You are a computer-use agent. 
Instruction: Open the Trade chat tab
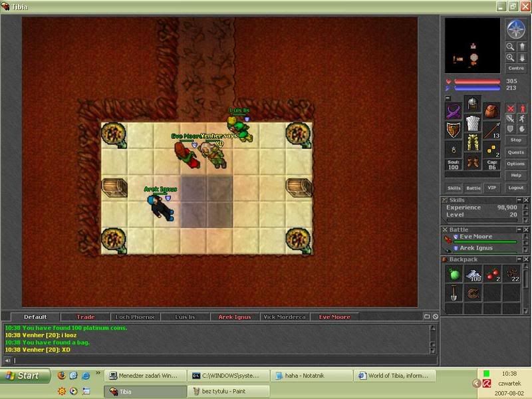coord(85,317)
